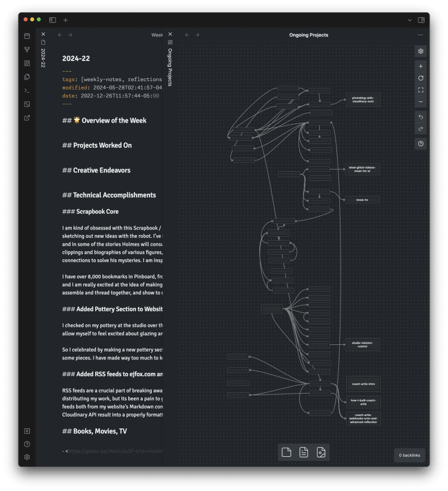Viewport: 448px width, 491px height.
Task: Open help from left ribbon bottom
Action: (27, 444)
